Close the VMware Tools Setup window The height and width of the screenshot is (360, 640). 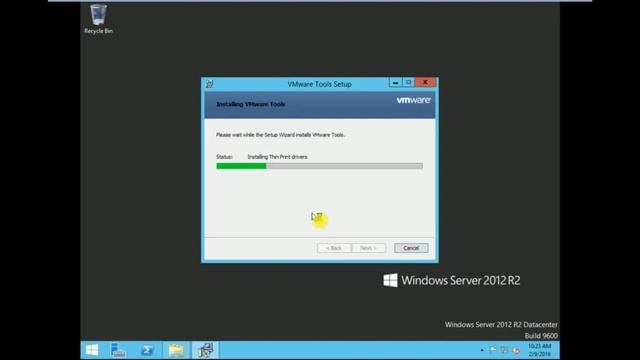click(425, 83)
